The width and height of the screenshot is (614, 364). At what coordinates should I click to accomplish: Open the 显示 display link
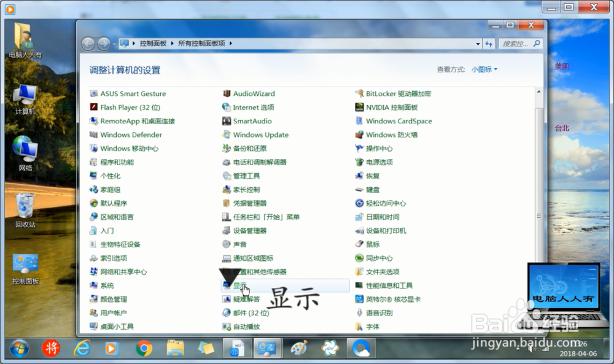coord(240,285)
